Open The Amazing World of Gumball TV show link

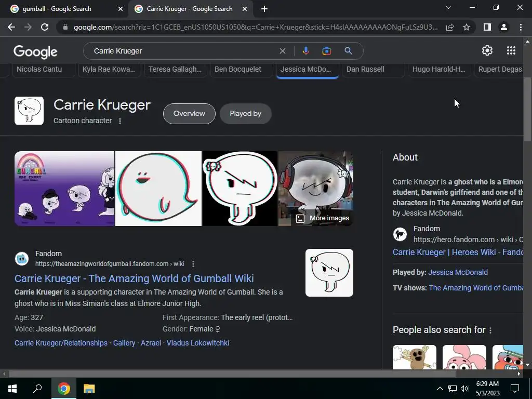pos(476,288)
